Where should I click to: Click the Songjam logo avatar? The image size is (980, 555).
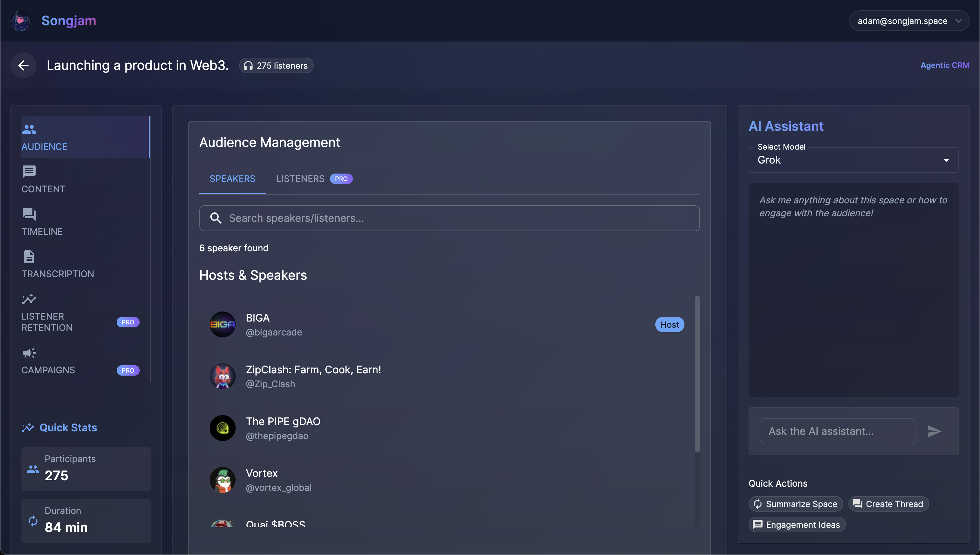[x=21, y=21]
